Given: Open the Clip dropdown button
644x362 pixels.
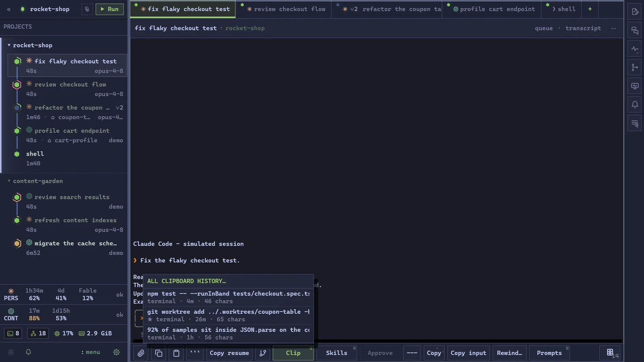Looking at the screenshot, I should (x=293, y=353).
